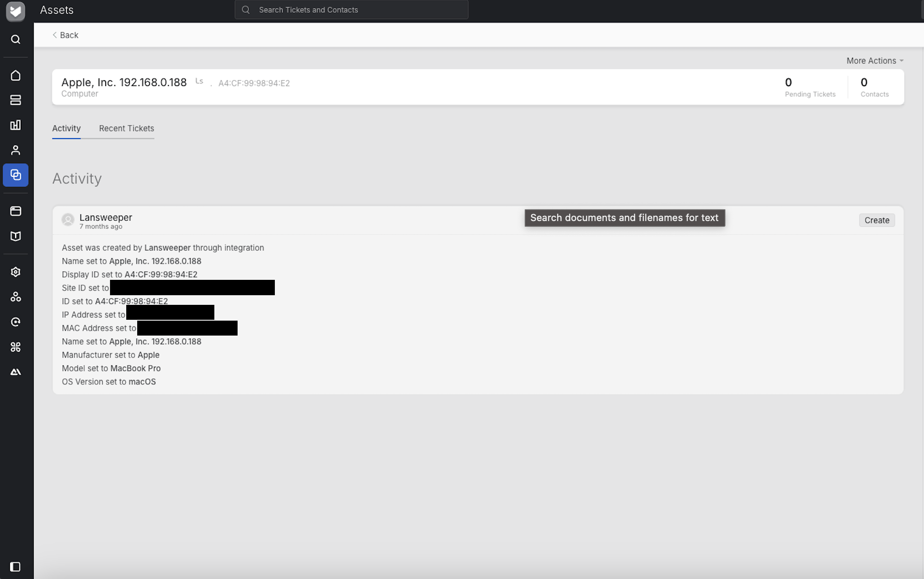Open the circular at-sign sidebar icon

15,322
